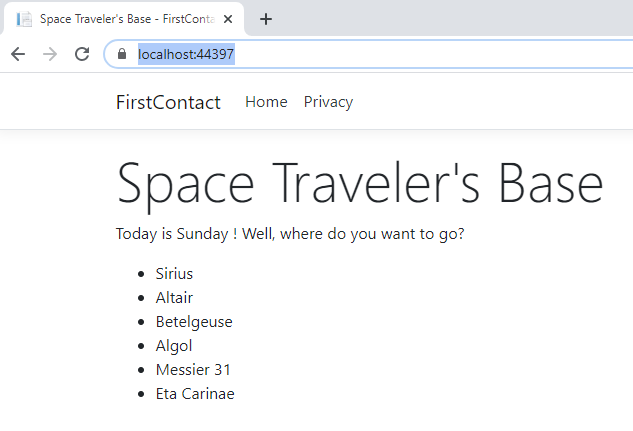Select Eta Carinae list item
Image resolution: width=633 pixels, height=431 pixels.
[x=195, y=393]
